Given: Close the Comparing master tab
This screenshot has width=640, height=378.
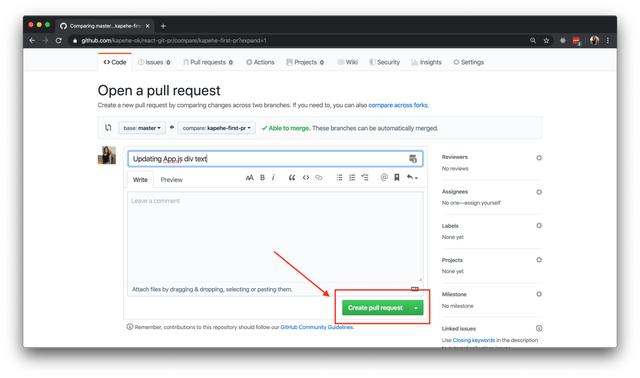Looking at the screenshot, I should coord(148,26).
